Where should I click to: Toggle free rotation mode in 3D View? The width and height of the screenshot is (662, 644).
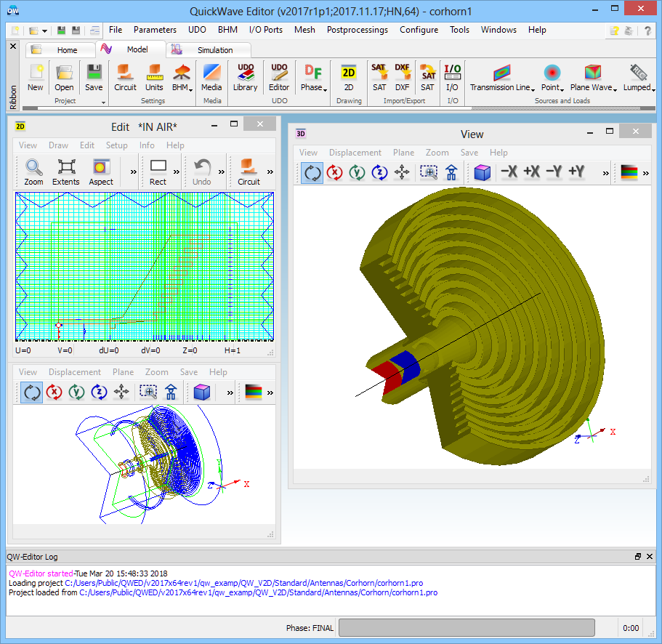pyautogui.click(x=312, y=172)
